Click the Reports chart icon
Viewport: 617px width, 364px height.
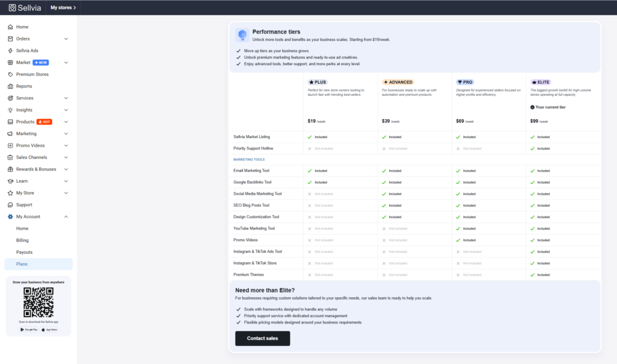coord(10,86)
